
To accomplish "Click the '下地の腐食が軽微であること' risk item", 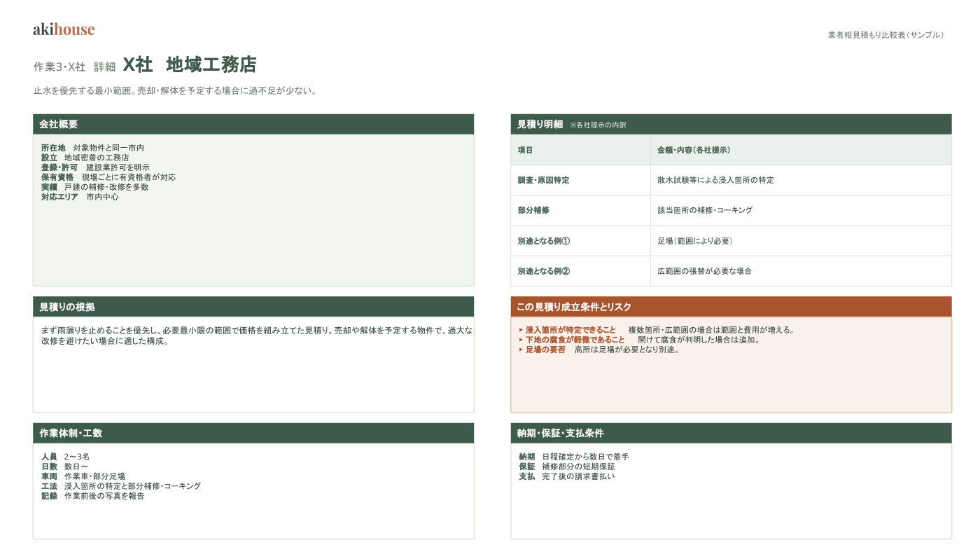I will coord(639,340).
